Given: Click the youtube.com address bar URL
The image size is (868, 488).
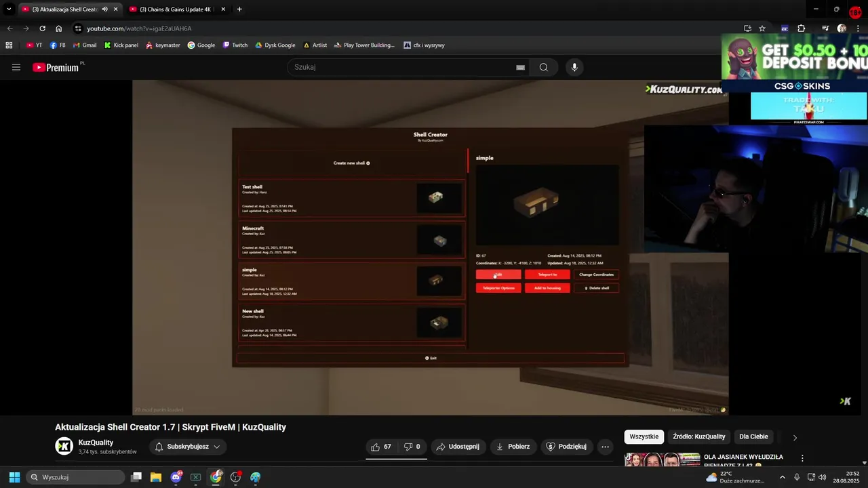Looking at the screenshot, I should click(x=139, y=28).
